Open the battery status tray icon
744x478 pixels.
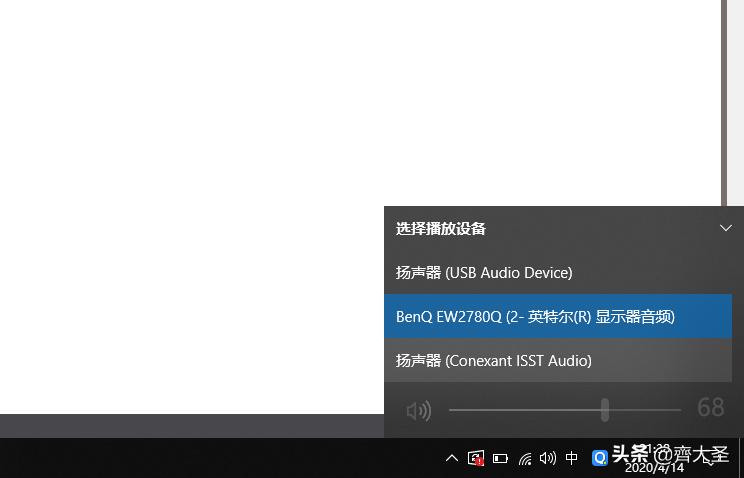coord(500,459)
